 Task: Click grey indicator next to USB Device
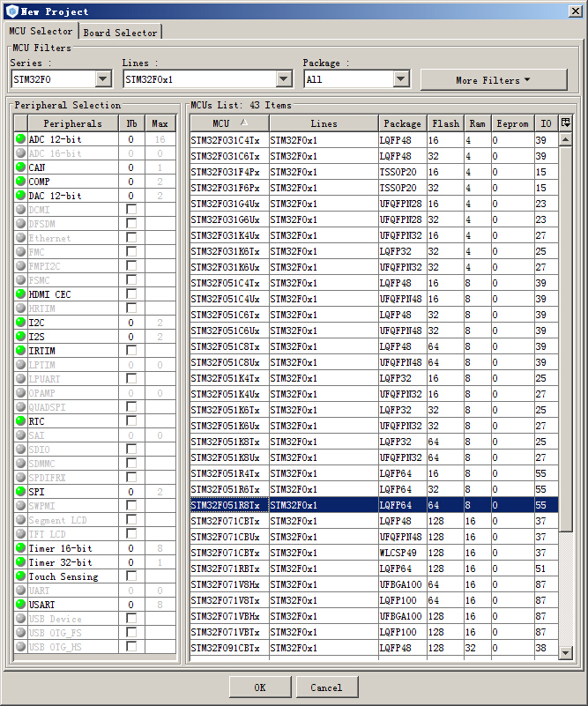20,618
